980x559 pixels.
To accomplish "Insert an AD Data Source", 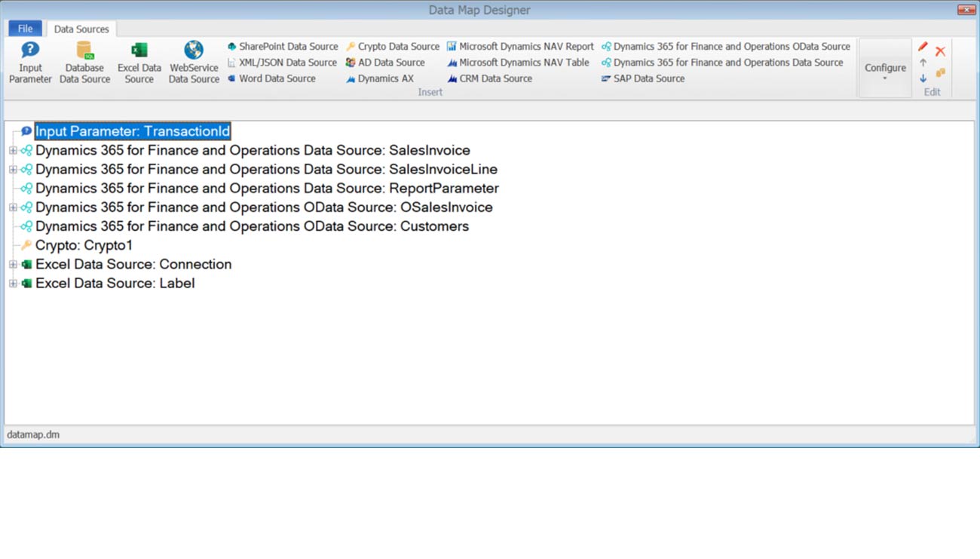I will tap(385, 63).
